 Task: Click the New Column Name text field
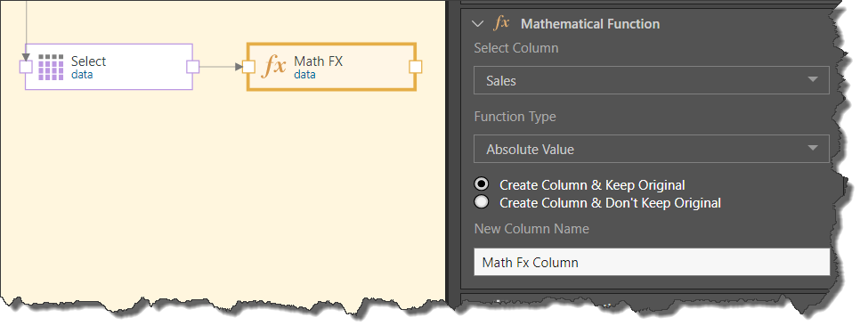(652, 262)
